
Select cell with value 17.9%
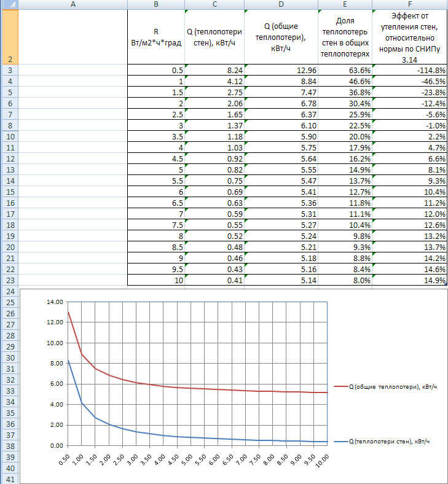point(345,147)
